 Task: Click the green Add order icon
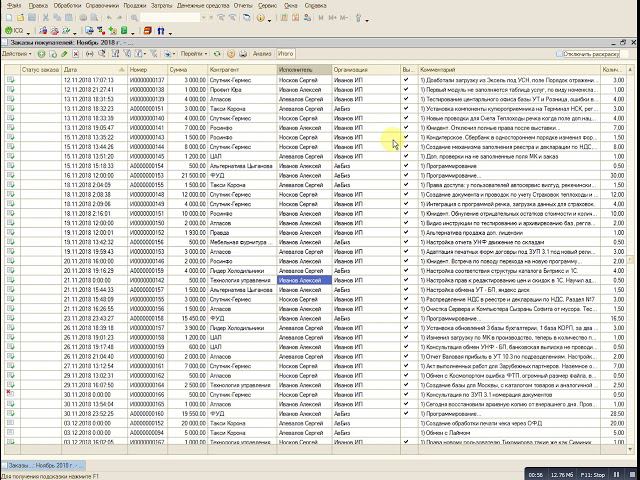click(x=41, y=54)
